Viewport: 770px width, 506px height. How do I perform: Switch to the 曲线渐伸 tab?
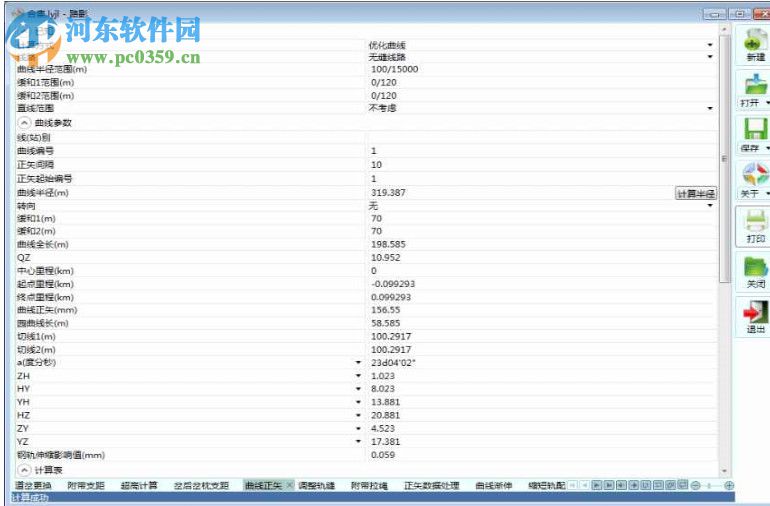(494, 485)
